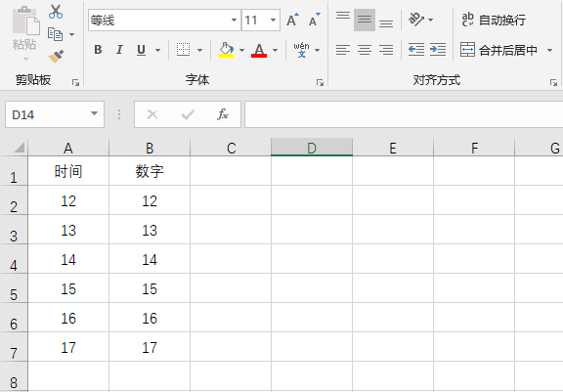The height and width of the screenshot is (392, 563).
Task: Open the Name Box dropdown
Action: click(94, 113)
